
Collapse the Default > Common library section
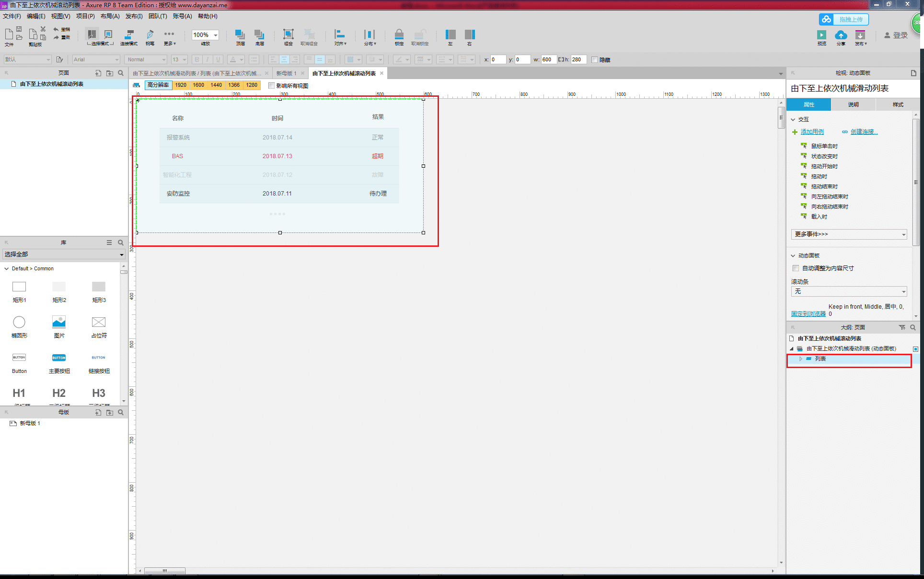[x=7, y=269]
